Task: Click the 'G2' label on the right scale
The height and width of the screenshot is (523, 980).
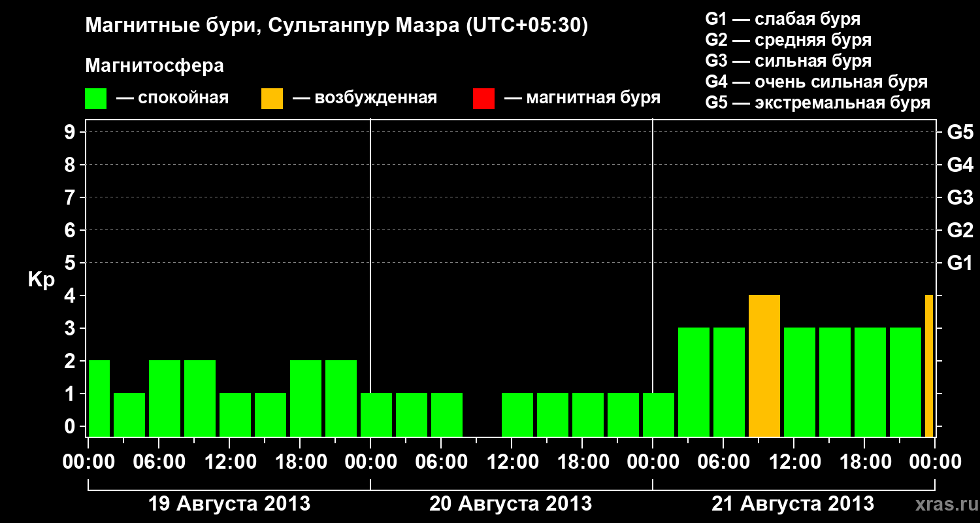Action: click(x=960, y=230)
